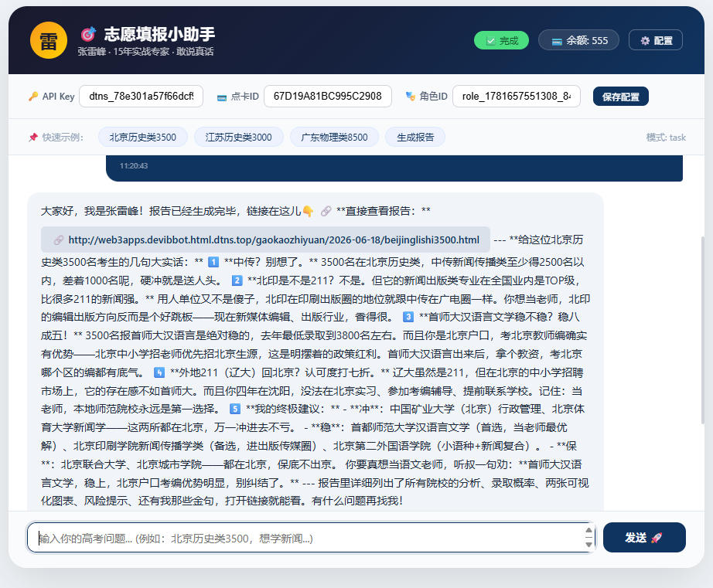Click the yellow 雷 avatar icon

[x=49, y=40]
